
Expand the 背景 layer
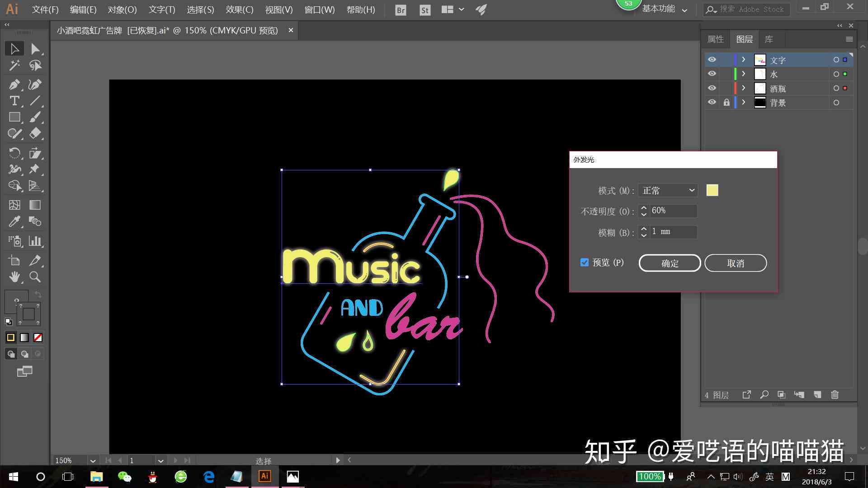tap(743, 102)
